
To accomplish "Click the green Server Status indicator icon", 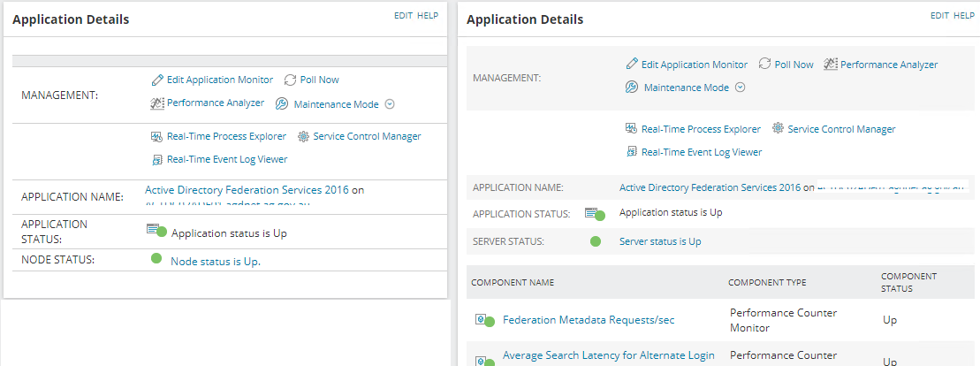I will (596, 241).
